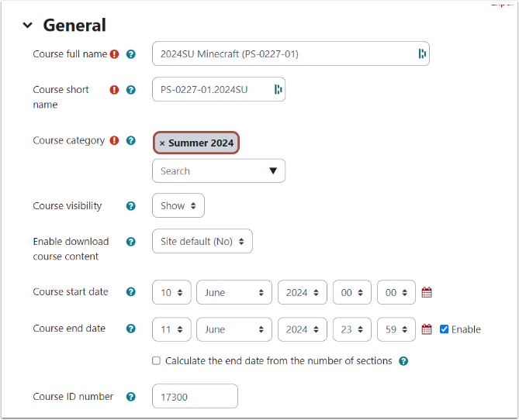Click the Course ID number field

click(x=195, y=397)
